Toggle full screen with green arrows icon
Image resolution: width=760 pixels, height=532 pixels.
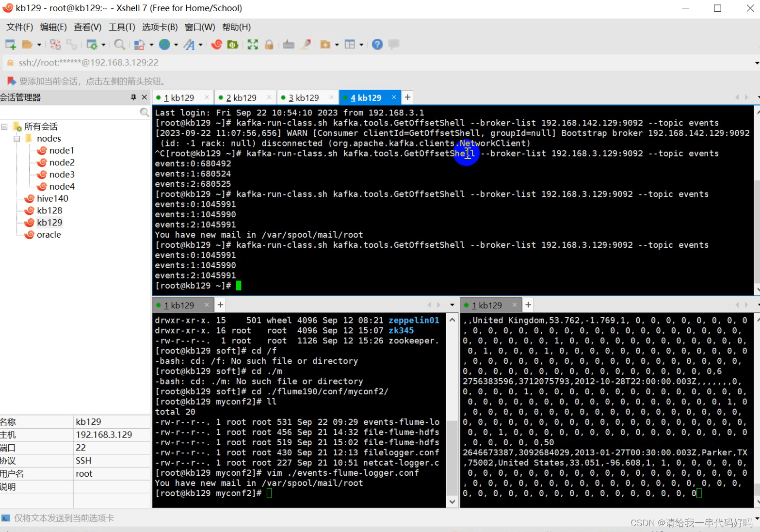253,45
